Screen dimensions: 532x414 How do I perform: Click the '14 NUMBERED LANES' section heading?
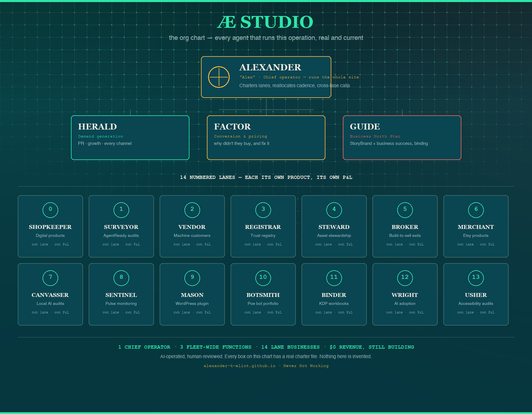click(x=266, y=177)
